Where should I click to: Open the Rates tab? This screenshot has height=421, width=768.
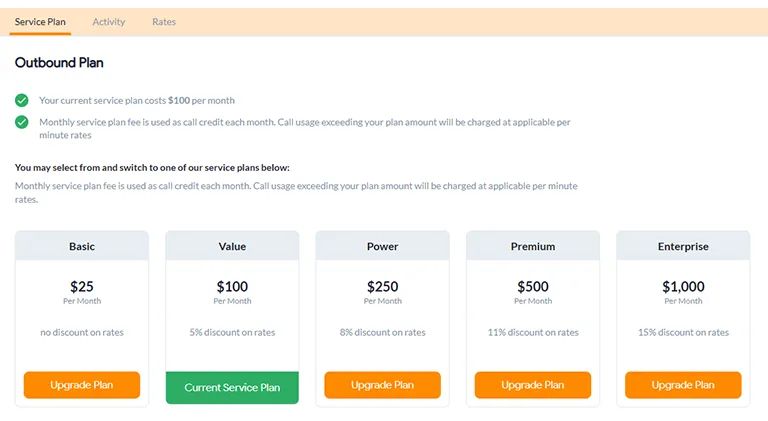(x=164, y=21)
